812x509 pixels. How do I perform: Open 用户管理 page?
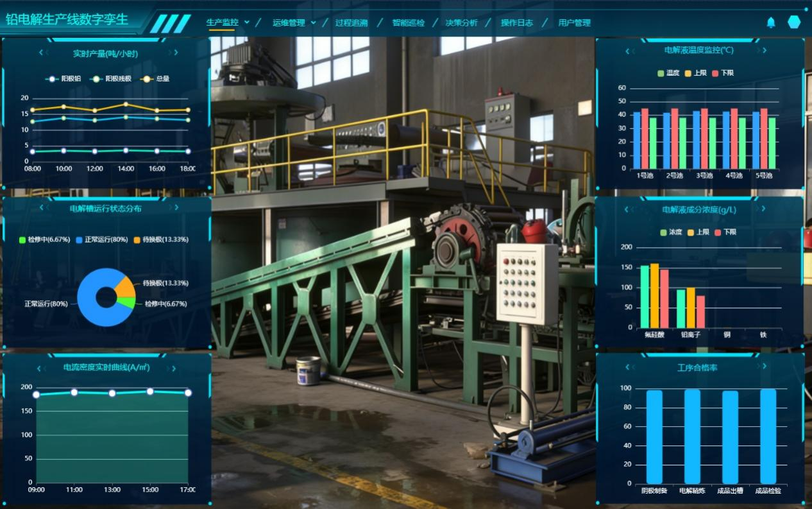pyautogui.click(x=574, y=23)
